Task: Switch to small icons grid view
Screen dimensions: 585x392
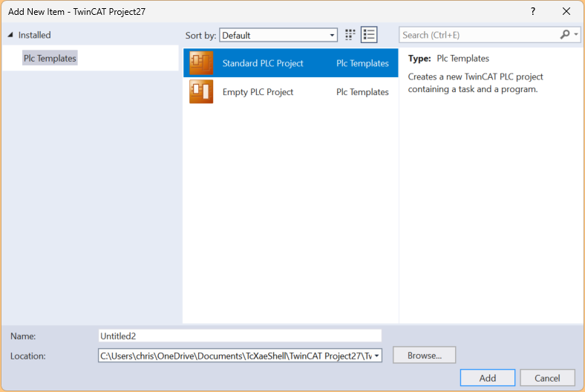Action: pyautogui.click(x=350, y=35)
